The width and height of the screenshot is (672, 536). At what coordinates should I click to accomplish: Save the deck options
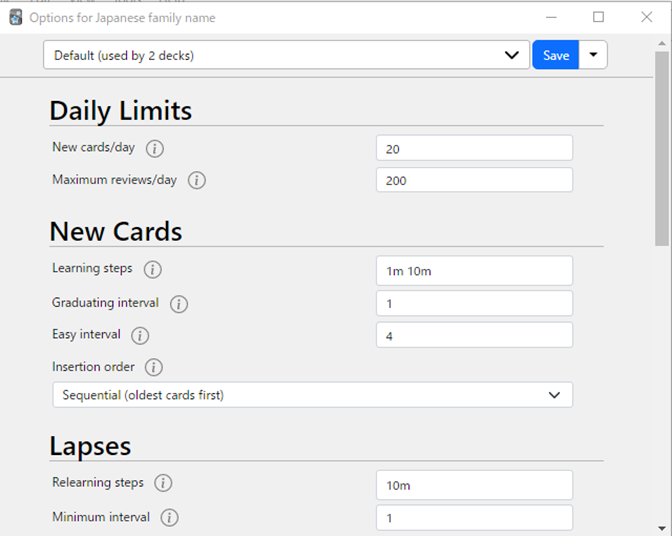point(556,55)
